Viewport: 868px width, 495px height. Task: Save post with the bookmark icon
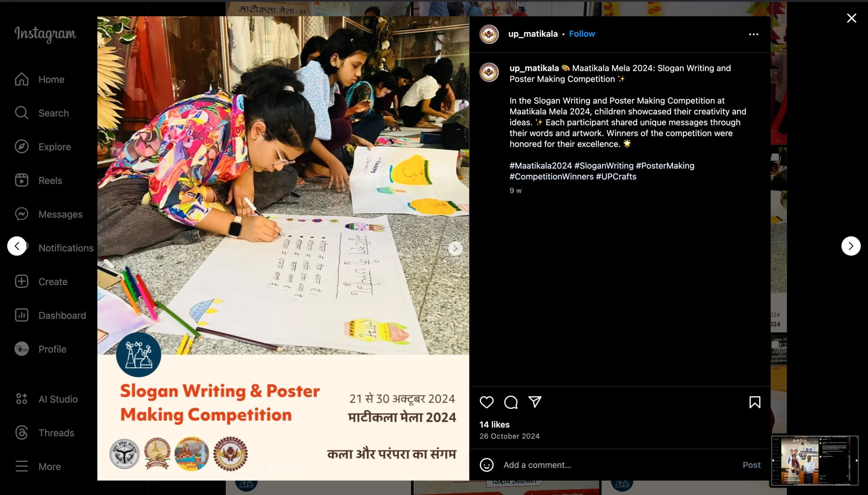(755, 402)
